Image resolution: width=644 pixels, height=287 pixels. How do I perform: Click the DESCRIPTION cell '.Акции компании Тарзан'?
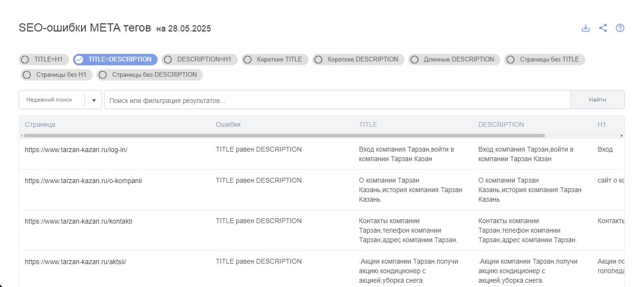tap(528, 271)
